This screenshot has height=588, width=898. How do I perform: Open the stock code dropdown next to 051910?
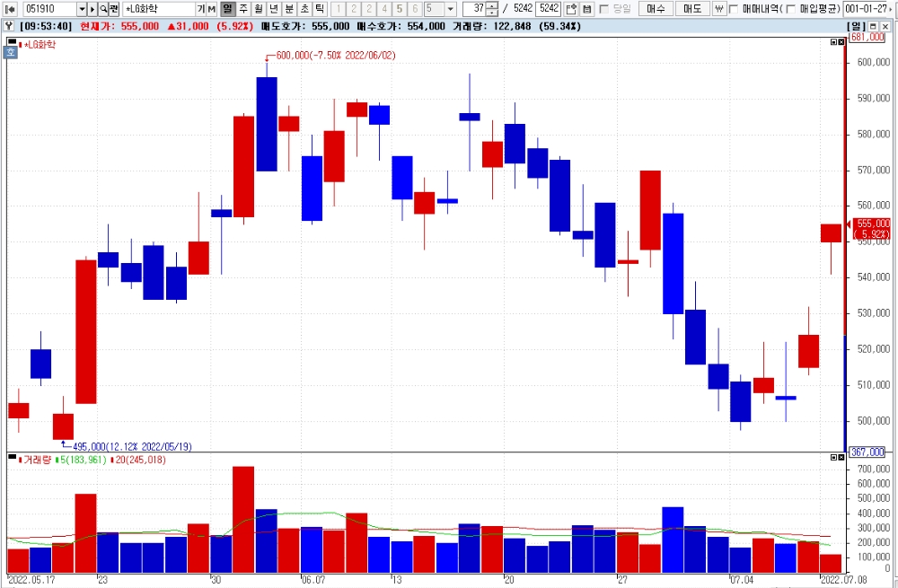[82, 9]
